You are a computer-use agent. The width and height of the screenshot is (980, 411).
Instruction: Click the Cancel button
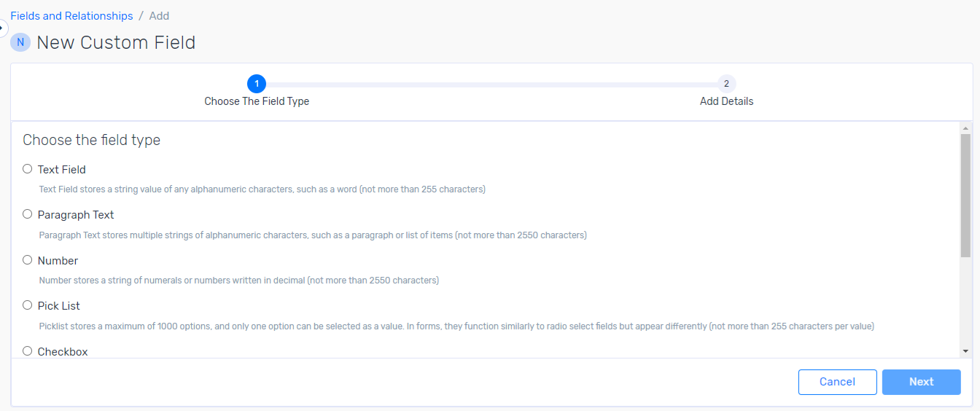pyautogui.click(x=837, y=382)
